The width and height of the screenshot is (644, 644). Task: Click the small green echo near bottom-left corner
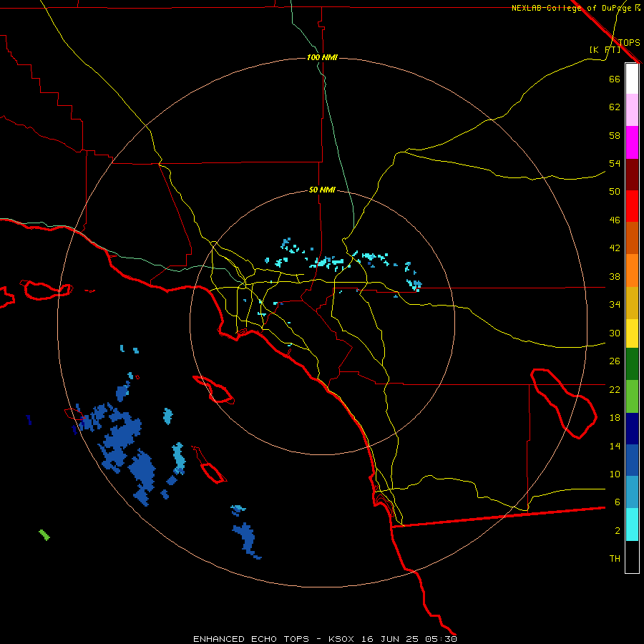pos(44,535)
